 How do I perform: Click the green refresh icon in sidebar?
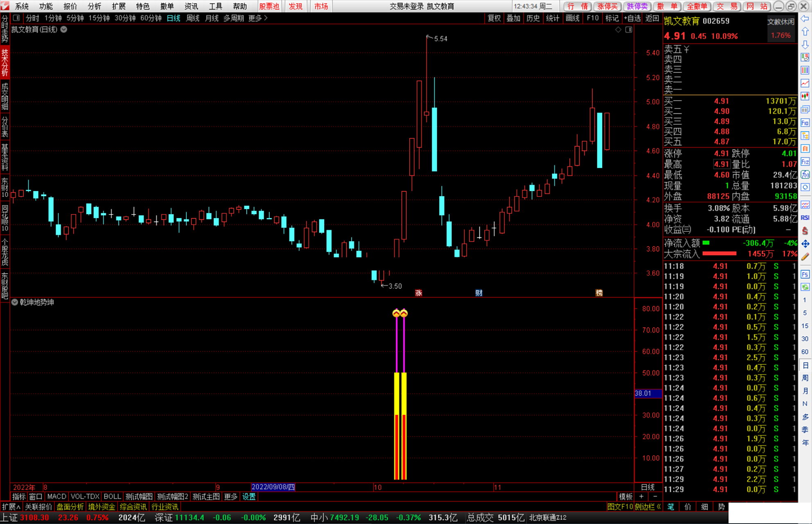click(x=805, y=287)
